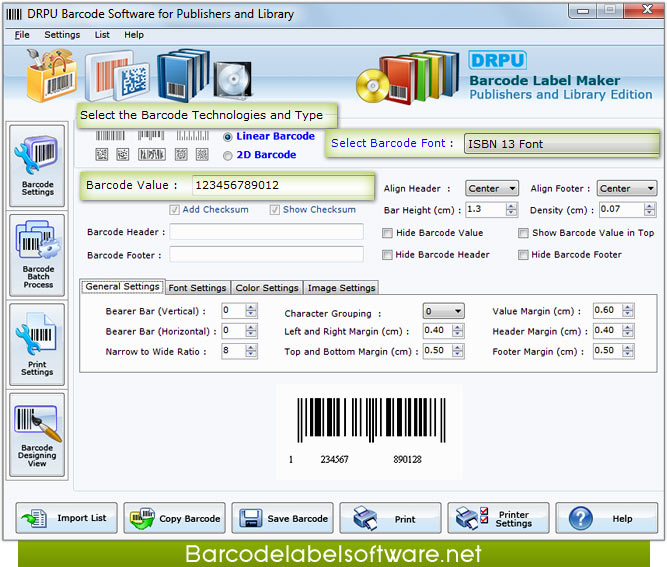
Task: Click the linear and 2D barcode sample icon
Action: [x=117, y=77]
